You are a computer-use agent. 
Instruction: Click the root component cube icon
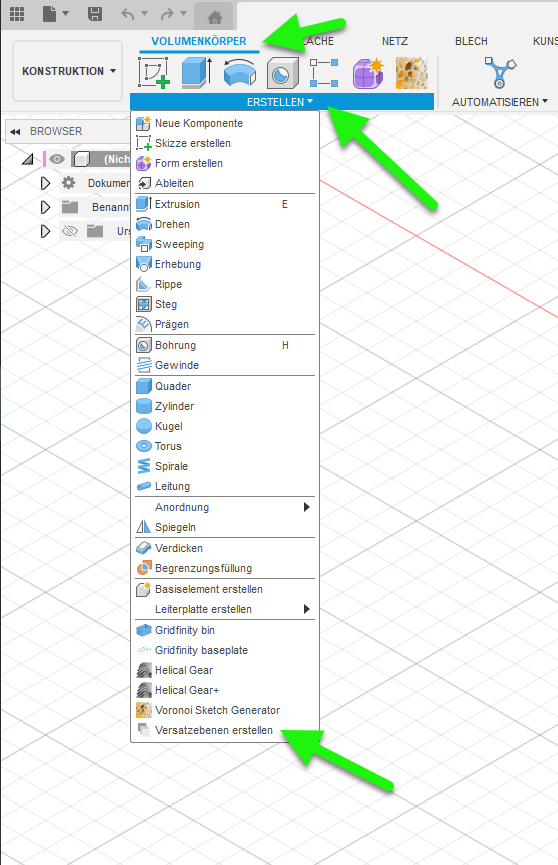click(x=82, y=159)
